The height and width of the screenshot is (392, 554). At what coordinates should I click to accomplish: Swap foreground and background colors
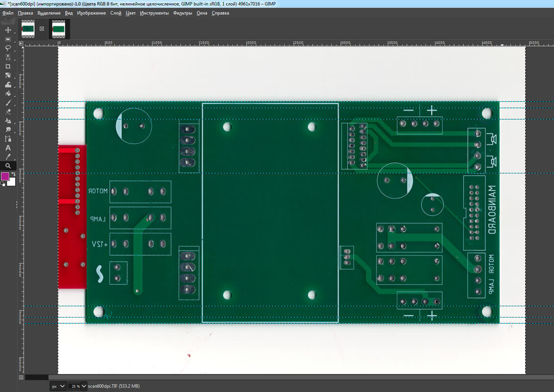(13, 173)
